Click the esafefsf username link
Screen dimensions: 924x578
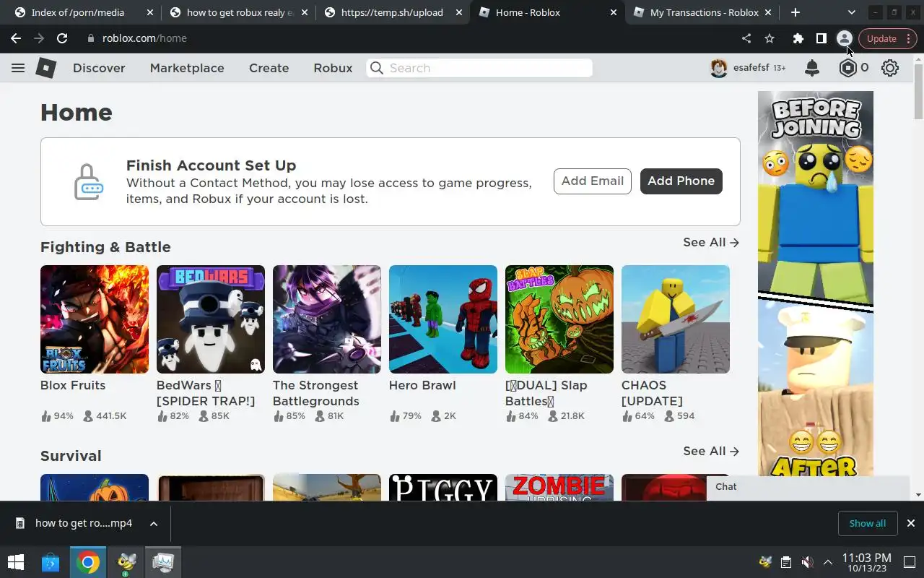point(751,68)
